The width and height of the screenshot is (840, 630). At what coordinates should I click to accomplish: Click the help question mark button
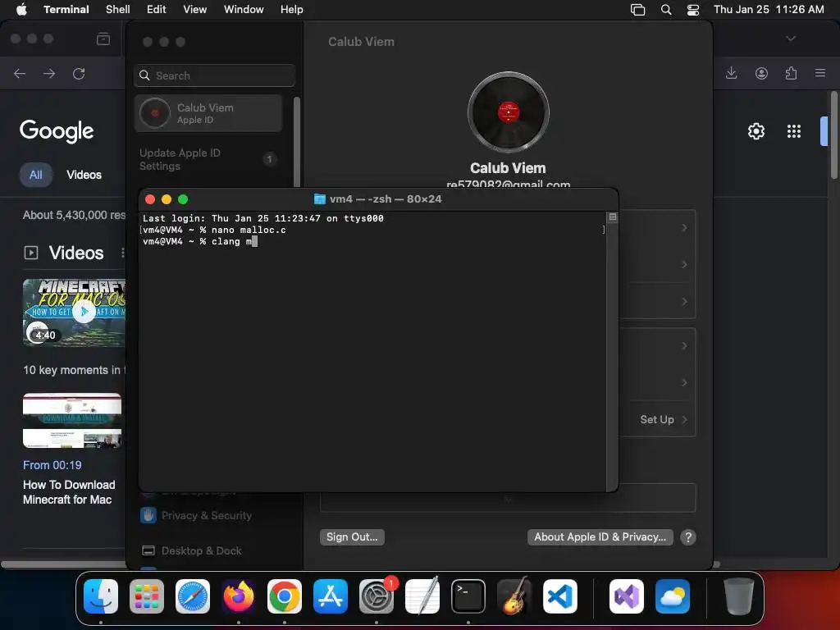click(x=688, y=536)
